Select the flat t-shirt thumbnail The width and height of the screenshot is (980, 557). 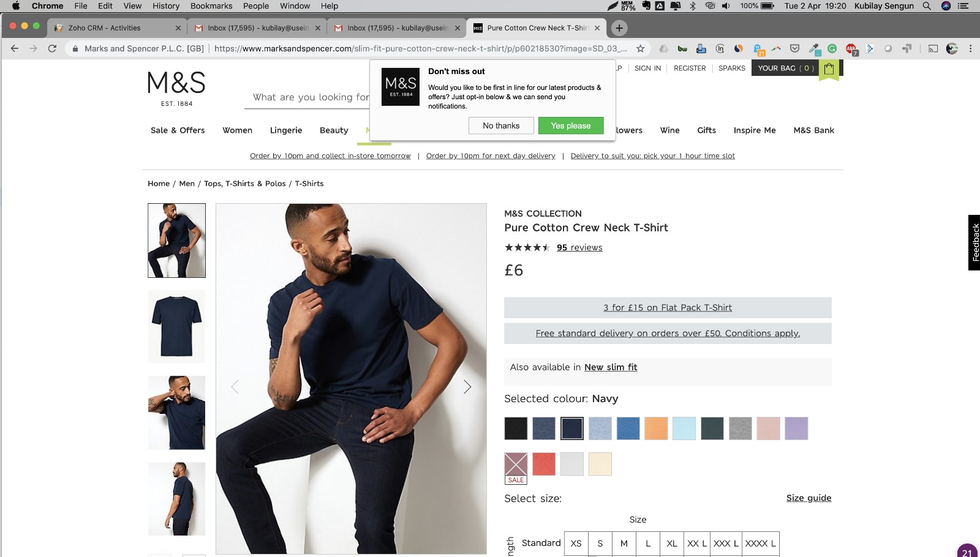176,327
